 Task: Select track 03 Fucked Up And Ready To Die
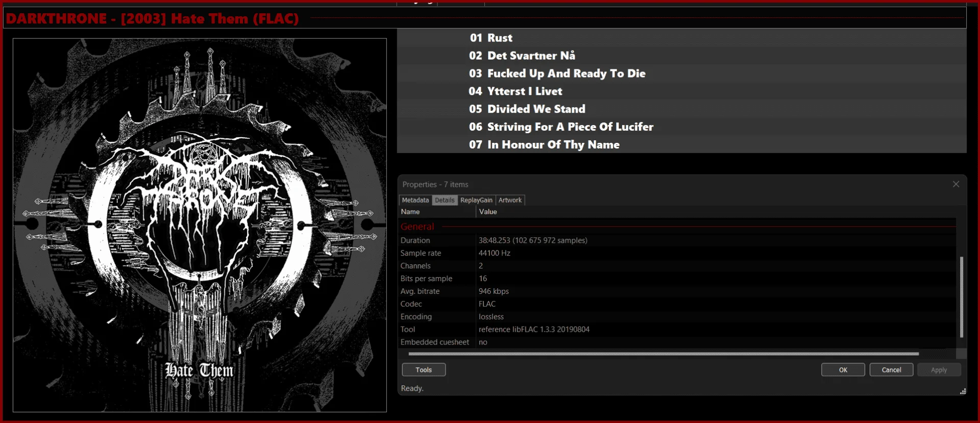point(681,73)
